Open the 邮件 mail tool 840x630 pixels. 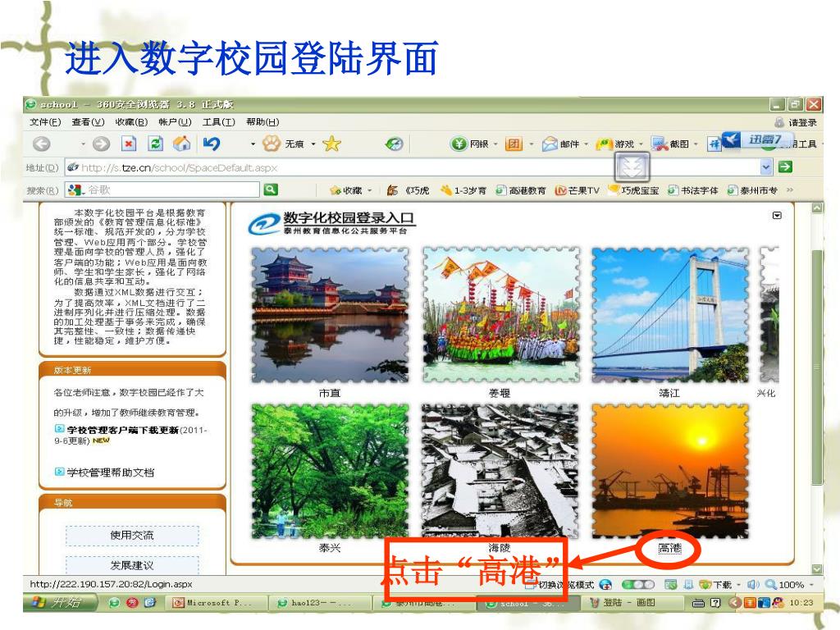pos(560,144)
